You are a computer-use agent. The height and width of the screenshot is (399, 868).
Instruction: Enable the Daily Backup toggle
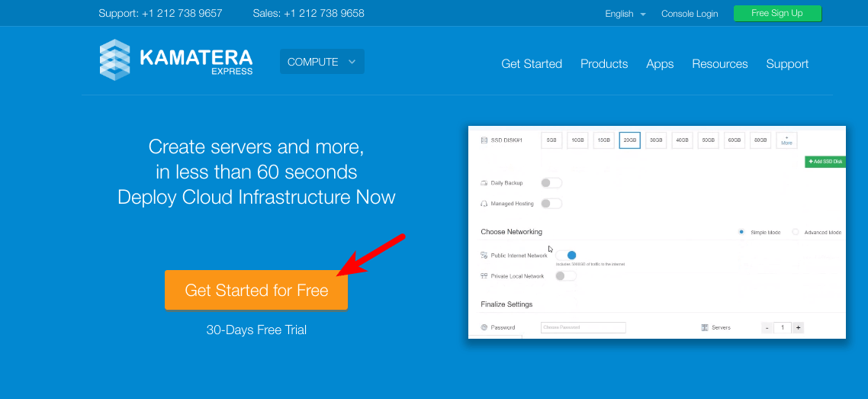click(551, 183)
